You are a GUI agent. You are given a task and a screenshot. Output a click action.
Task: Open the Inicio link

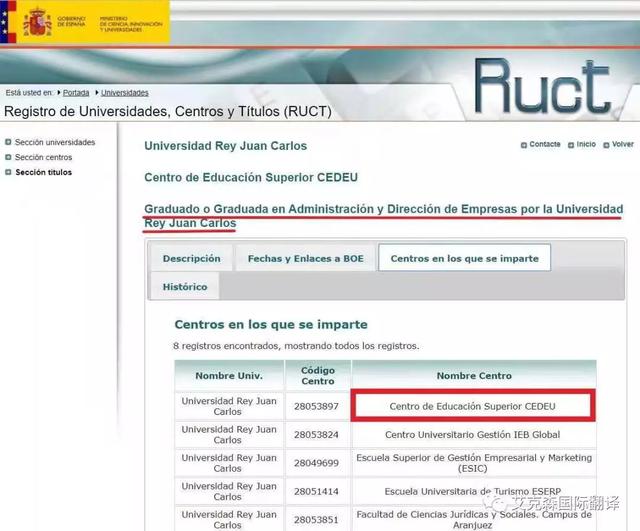coord(586,144)
